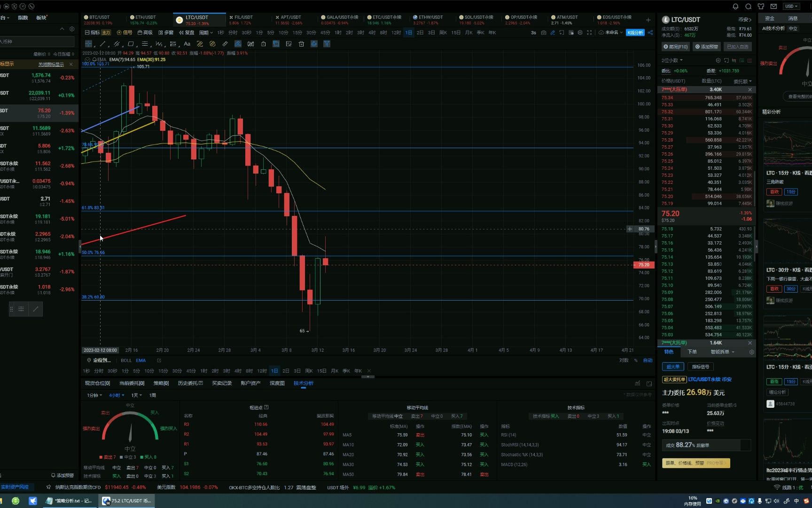Image resolution: width=812 pixels, height=508 pixels.
Task: Open the mail inbox icon
Action: (x=773, y=7)
